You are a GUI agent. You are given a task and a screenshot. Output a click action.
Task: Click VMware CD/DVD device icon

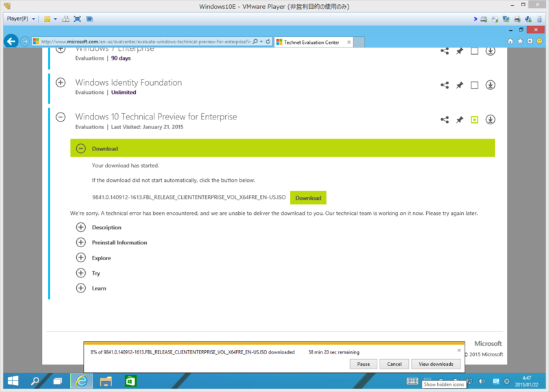[x=495, y=19]
